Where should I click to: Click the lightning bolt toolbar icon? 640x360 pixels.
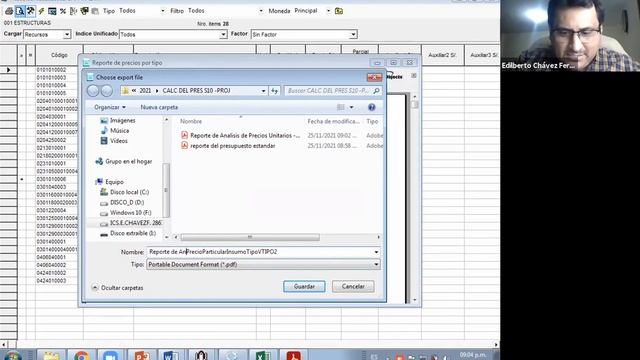[41, 11]
